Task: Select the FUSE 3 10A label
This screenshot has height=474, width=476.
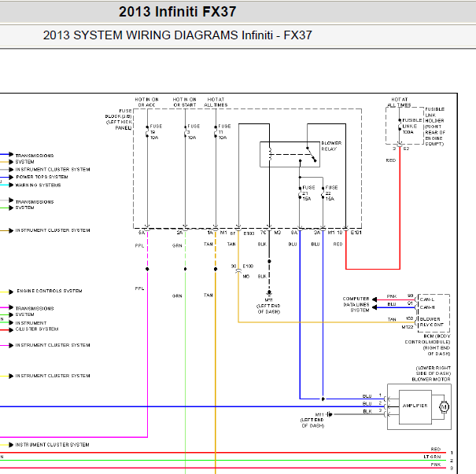Action: coord(194,131)
